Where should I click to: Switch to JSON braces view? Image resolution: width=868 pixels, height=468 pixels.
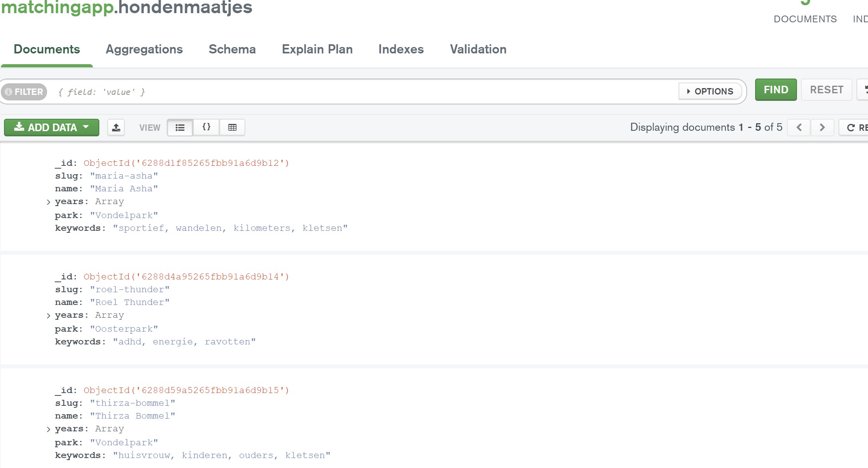click(x=206, y=128)
